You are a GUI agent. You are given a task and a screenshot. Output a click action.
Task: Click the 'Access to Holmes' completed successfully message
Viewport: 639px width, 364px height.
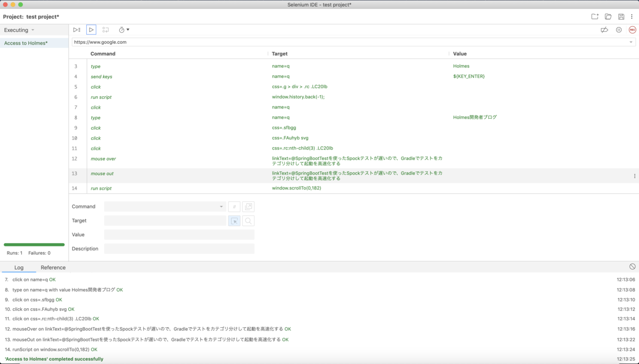54,359
